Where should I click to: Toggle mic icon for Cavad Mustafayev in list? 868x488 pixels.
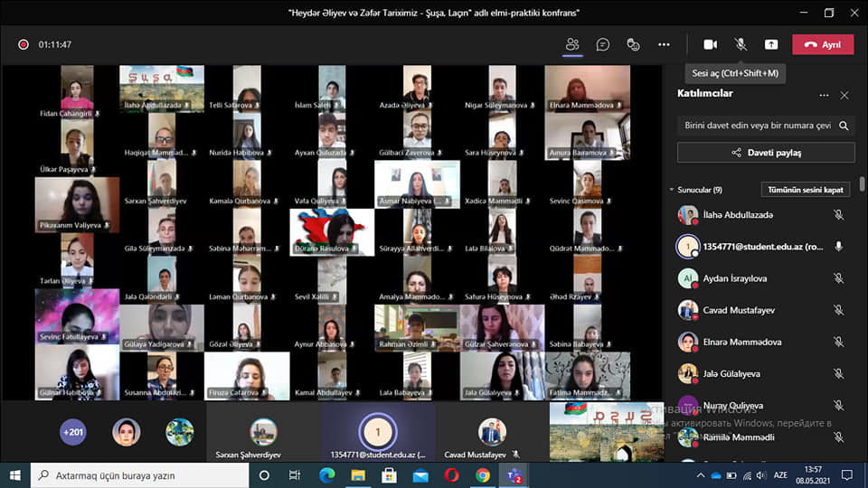click(839, 310)
